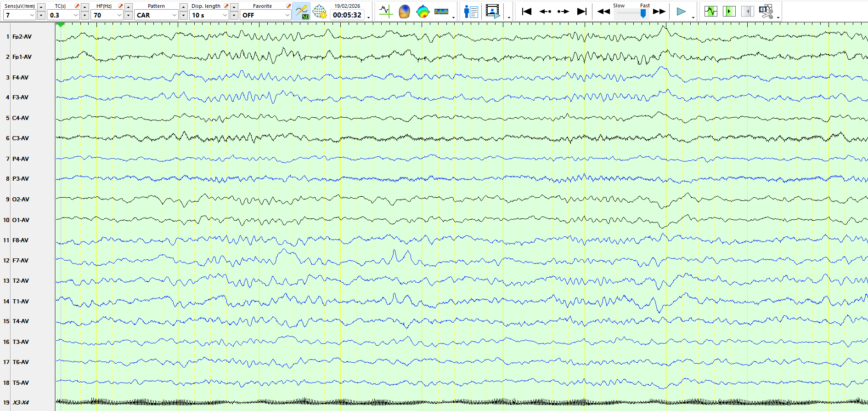Select the O1-AV channel label
868x411 pixels.
pos(21,220)
